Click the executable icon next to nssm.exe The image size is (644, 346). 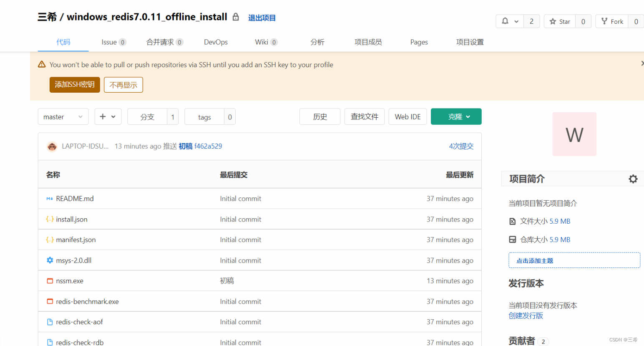coord(50,280)
